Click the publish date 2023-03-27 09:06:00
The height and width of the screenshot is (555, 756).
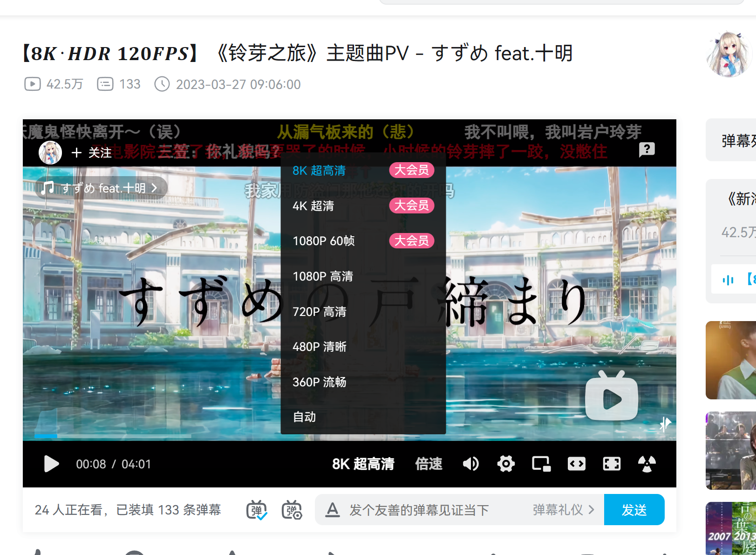[228, 84]
